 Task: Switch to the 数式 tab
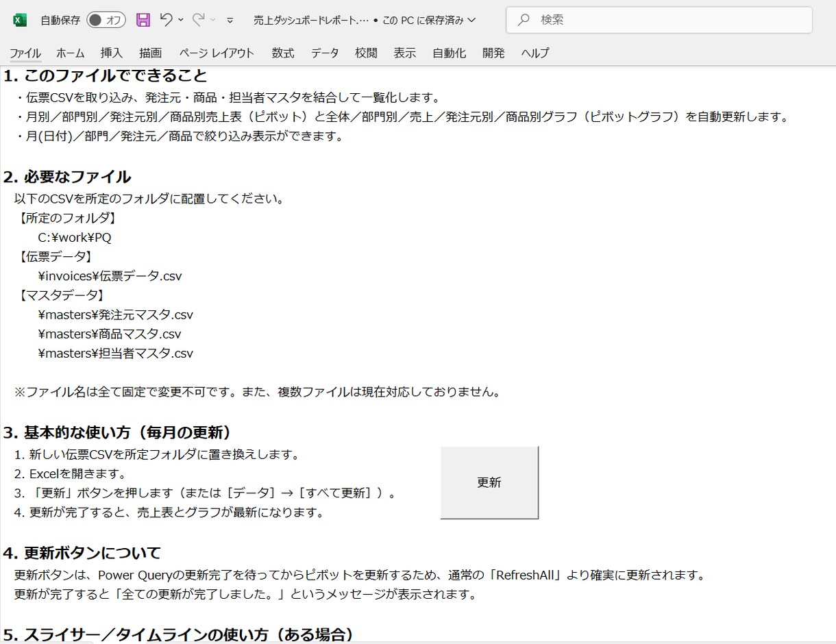pyautogui.click(x=283, y=53)
